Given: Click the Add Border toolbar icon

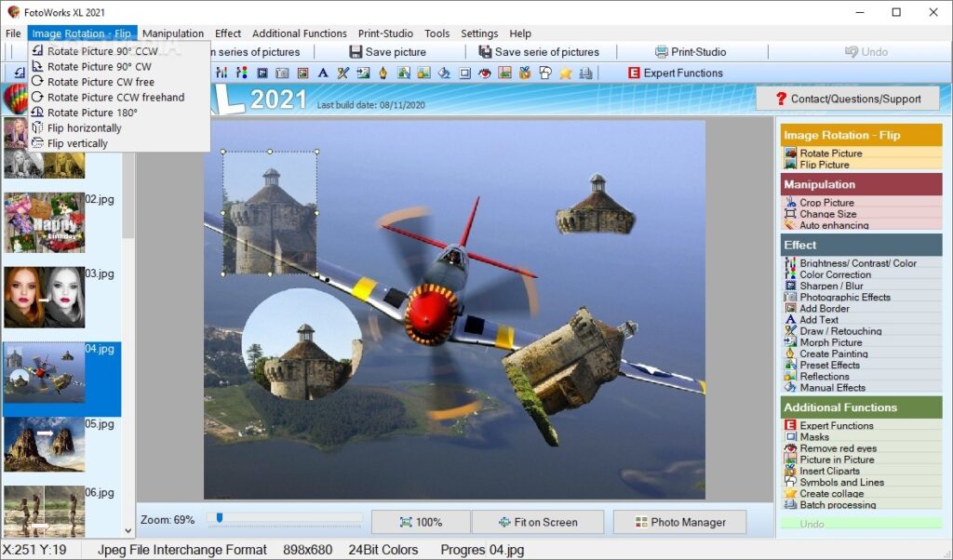Looking at the screenshot, I should pos(302,73).
